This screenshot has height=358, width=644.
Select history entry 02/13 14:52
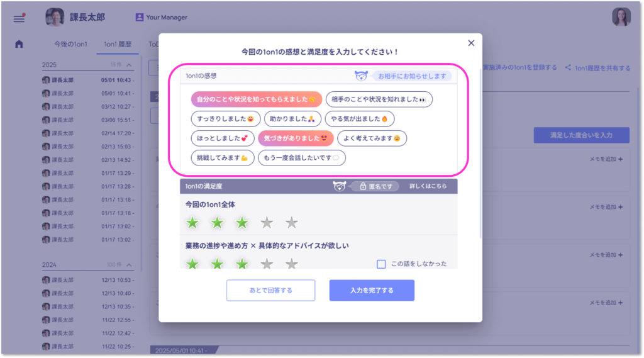[88, 160]
